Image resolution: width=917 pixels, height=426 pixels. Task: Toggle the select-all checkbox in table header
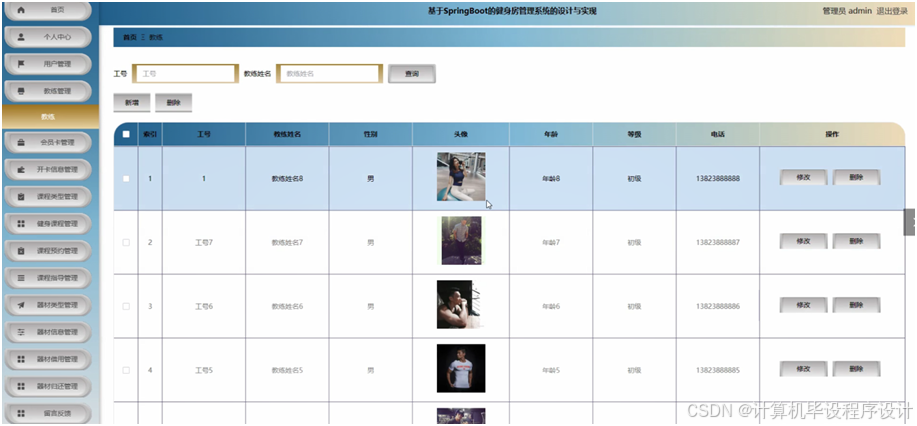tap(126, 134)
